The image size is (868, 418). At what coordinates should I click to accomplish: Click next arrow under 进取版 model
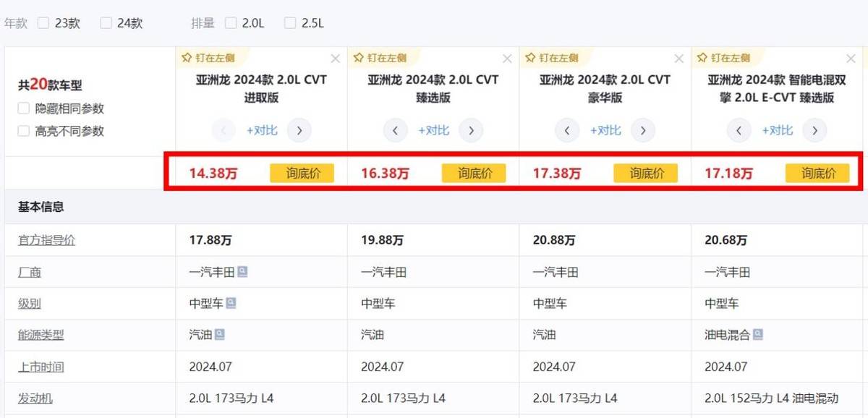pos(299,131)
